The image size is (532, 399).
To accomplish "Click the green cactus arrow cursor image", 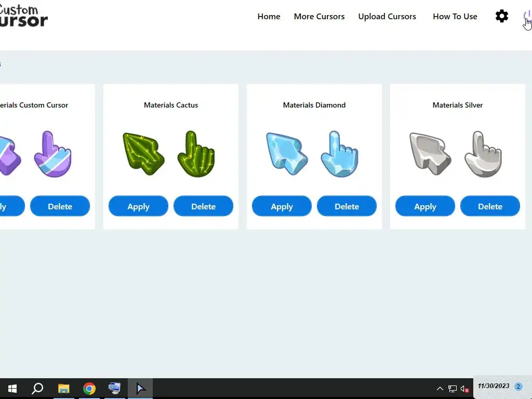I will (x=143, y=154).
